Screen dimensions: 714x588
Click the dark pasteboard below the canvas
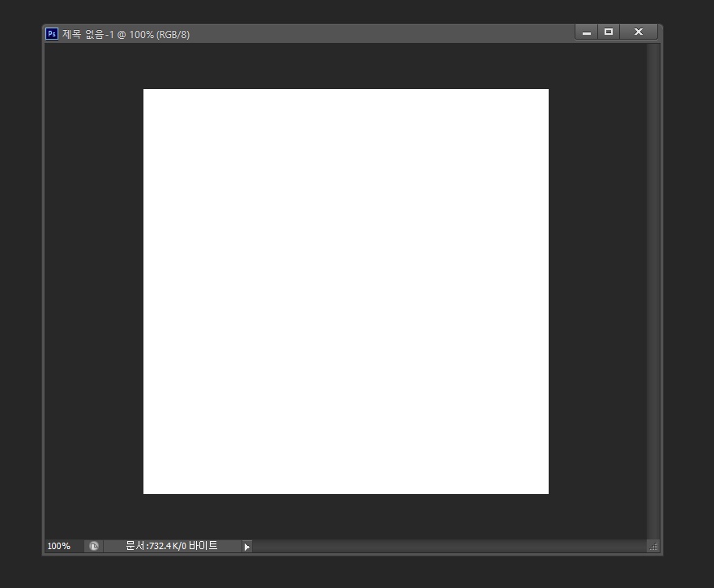(x=346, y=516)
